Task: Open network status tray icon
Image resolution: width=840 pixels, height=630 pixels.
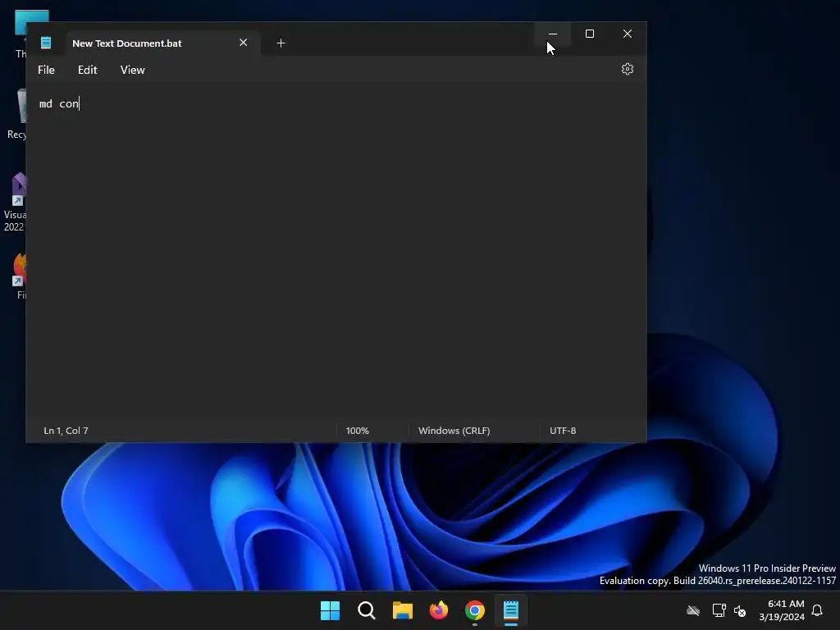Action: click(719, 610)
